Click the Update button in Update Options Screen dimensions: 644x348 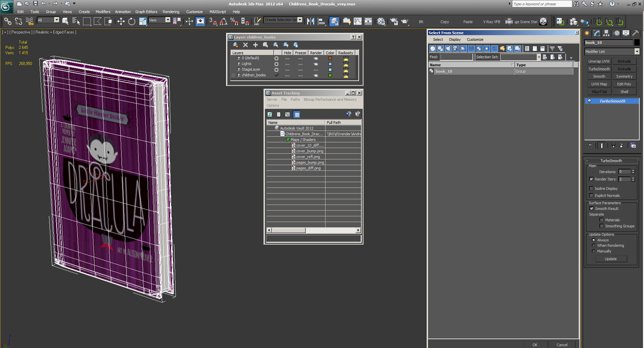pos(610,259)
